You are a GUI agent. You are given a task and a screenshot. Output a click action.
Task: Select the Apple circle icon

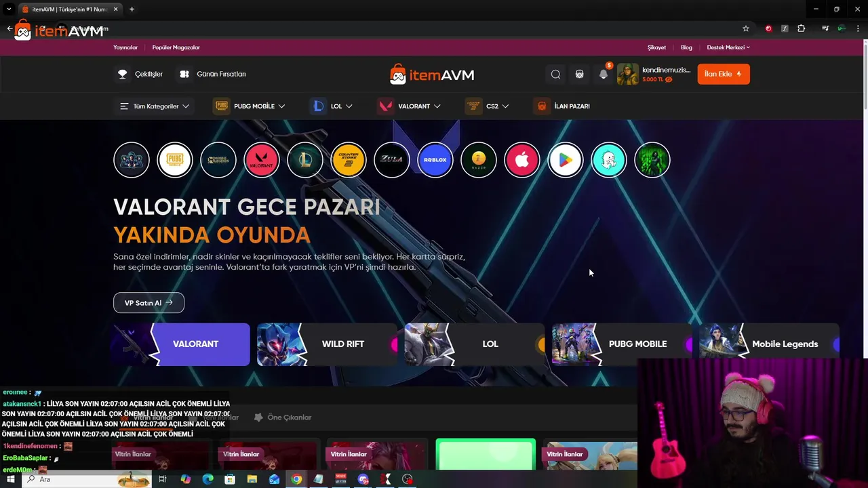[522, 160]
